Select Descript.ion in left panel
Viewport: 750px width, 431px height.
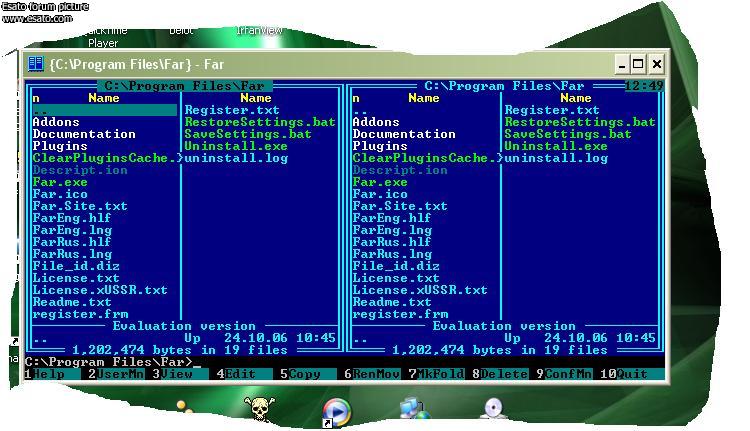[80, 170]
